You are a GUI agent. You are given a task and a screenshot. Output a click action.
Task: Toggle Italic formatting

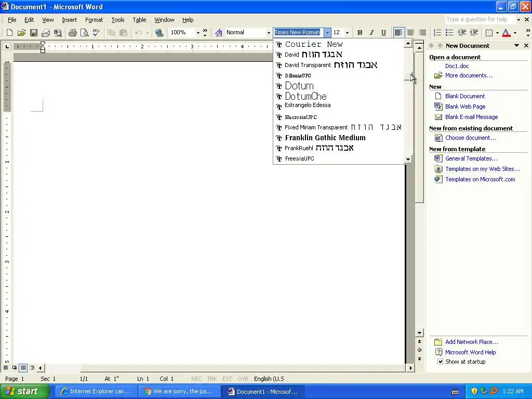point(371,33)
